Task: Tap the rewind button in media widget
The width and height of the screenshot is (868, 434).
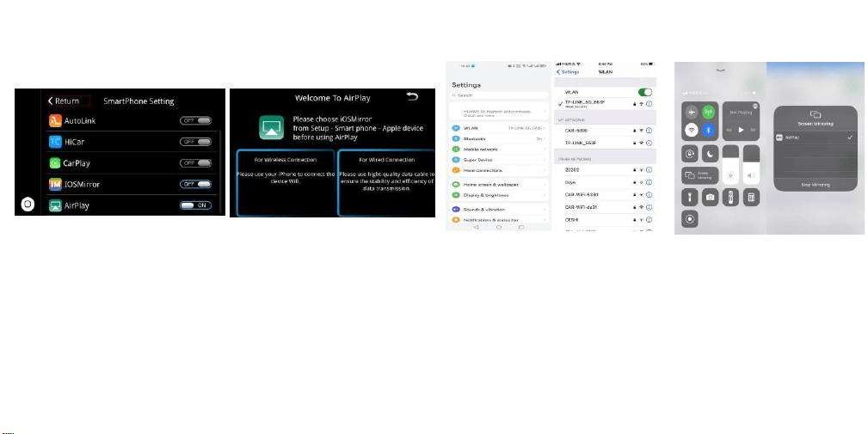Action: 729,130
